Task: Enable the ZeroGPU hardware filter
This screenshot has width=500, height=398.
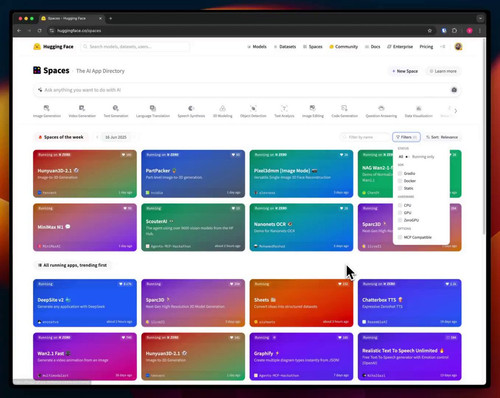Action: [400, 220]
